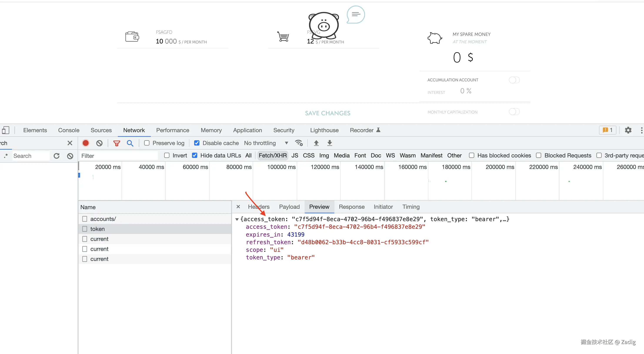Open the No throttling dropdown
Viewport: 644px width, 354px height.
pyautogui.click(x=265, y=143)
